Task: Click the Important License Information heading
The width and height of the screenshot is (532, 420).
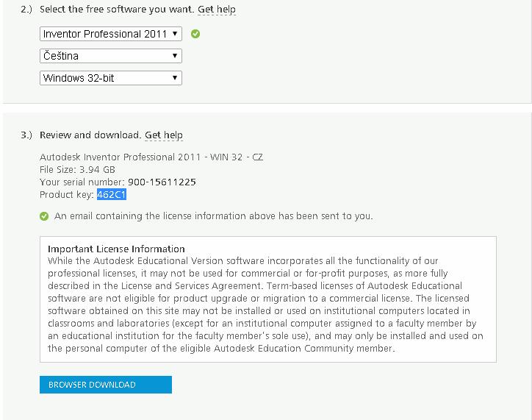Action: click(x=116, y=249)
